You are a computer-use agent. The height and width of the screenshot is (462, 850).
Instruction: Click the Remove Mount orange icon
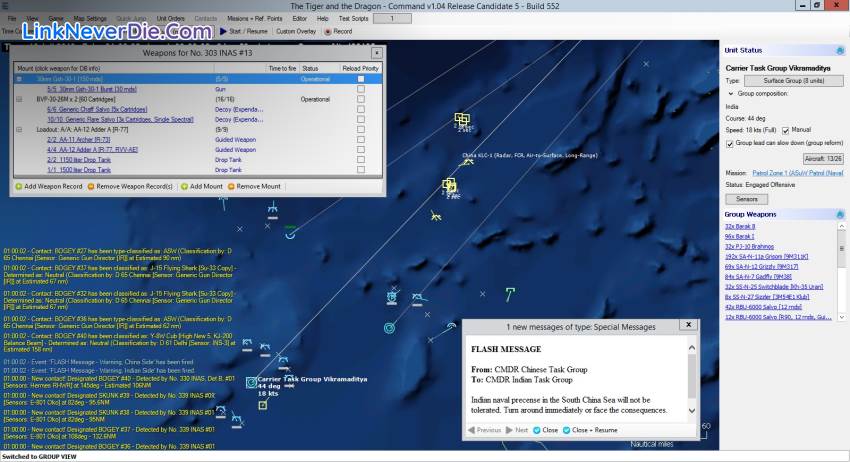tap(231, 187)
